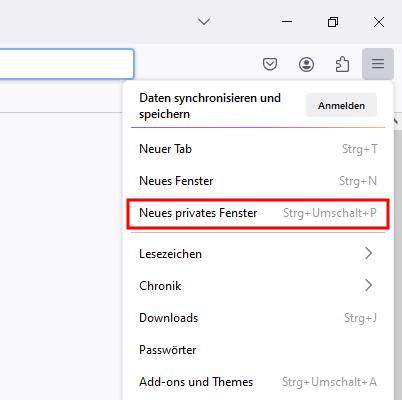Viewport: 402px width, 400px height.
Task: Restore down the Firefox window
Action: click(x=333, y=22)
